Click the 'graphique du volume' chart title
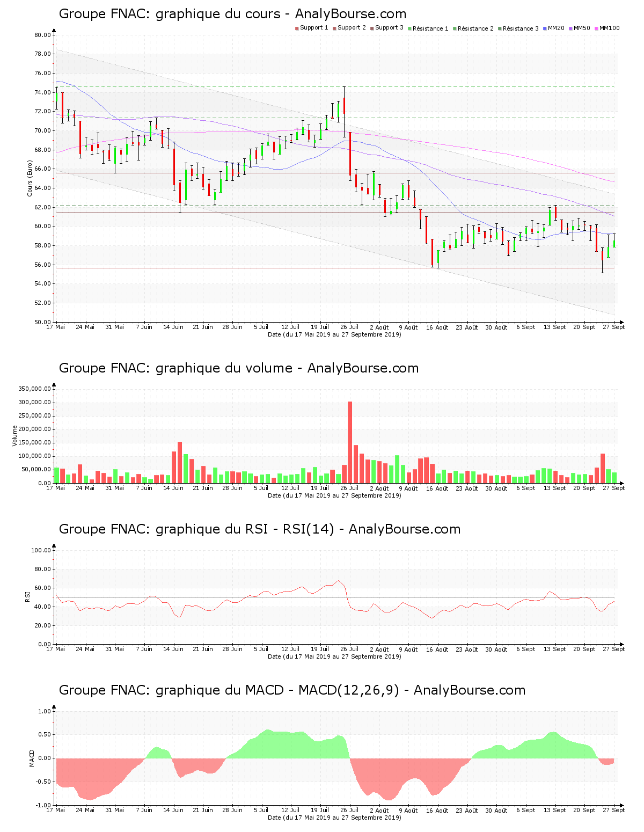644x832 pixels. pyautogui.click(x=239, y=368)
